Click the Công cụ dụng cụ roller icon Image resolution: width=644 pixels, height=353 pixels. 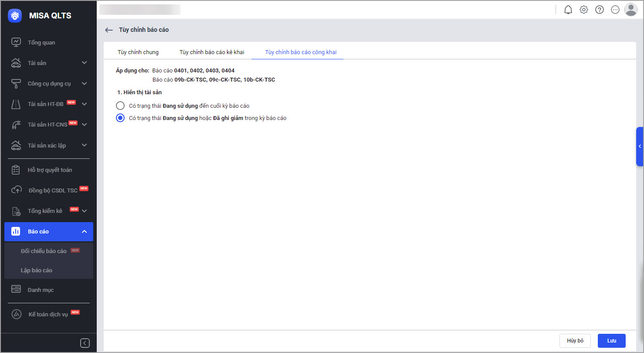click(16, 83)
